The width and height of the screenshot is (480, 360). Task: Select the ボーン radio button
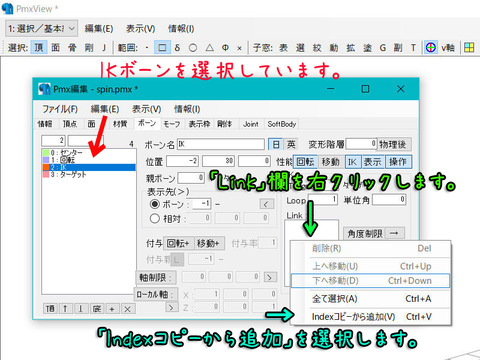point(155,204)
